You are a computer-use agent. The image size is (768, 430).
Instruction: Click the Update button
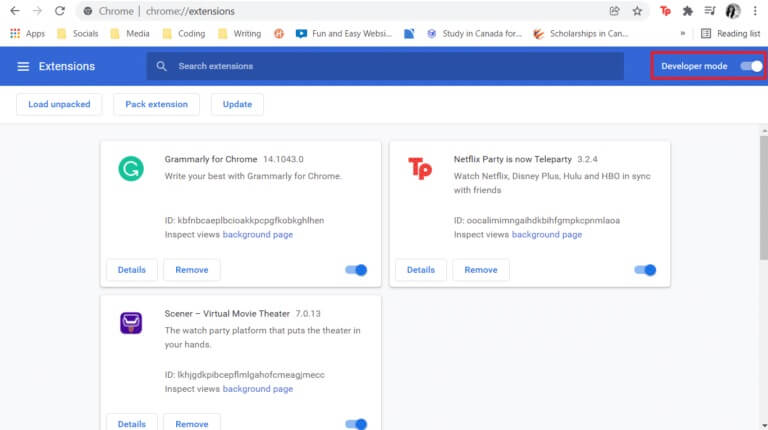pos(237,104)
